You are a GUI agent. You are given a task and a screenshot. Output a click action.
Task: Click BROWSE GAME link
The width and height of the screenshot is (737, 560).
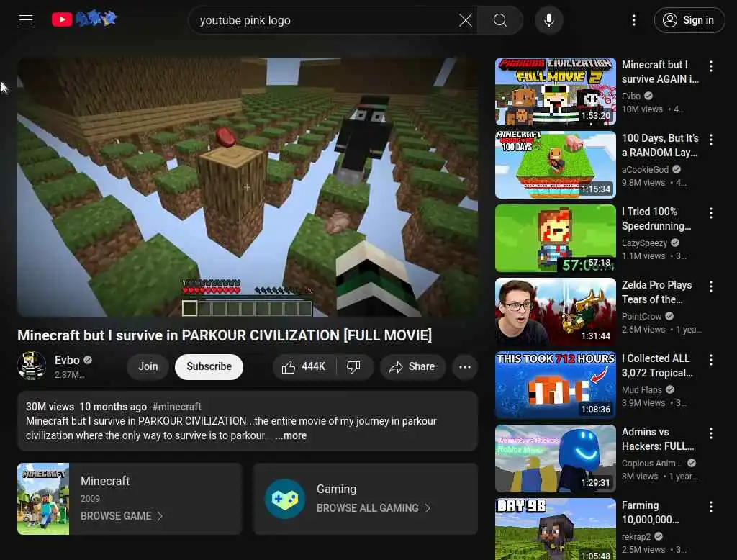coord(121,516)
